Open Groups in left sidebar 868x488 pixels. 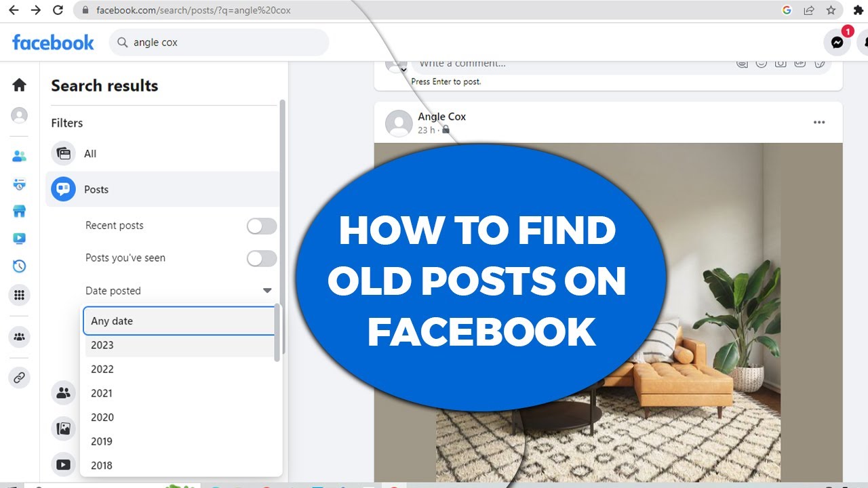(20, 336)
